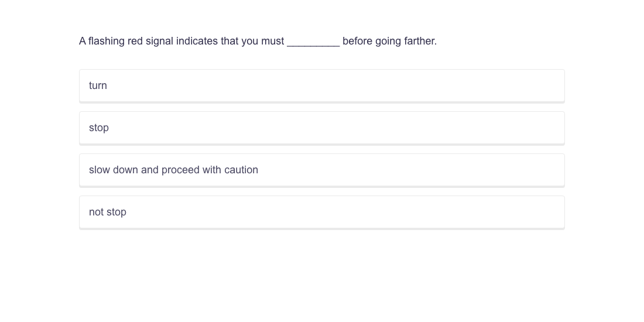The height and width of the screenshot is (322, 644).
Task: Click the center of the 'turn' option card
Action: pyautogui.click(x=322, y=85)
